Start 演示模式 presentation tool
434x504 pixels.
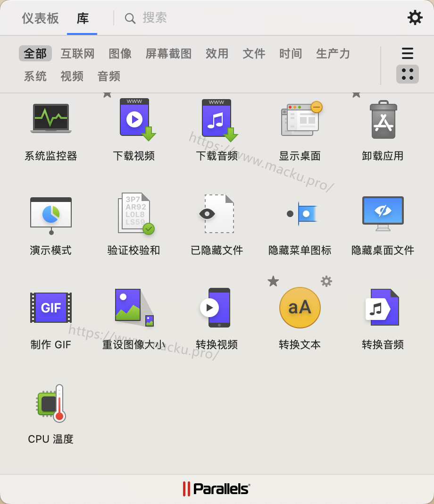(51, 214)
